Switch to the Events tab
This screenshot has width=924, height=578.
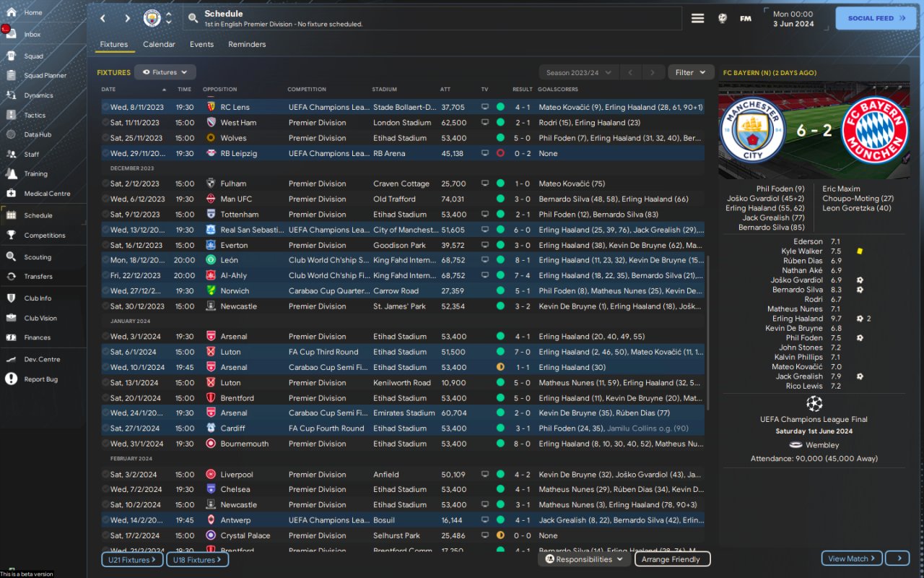201,44
